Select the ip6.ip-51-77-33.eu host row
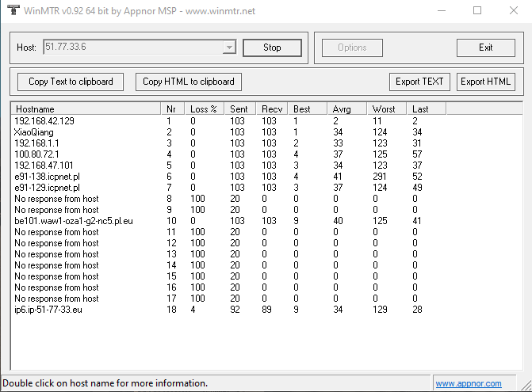The height and width of the screenshot is (392, 532). (48, 310)
